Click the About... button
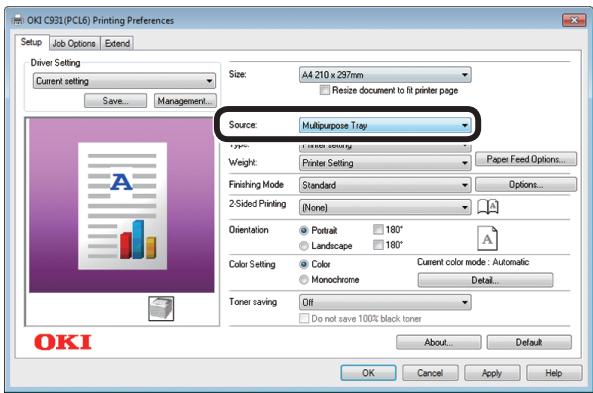 pos(439,342)
